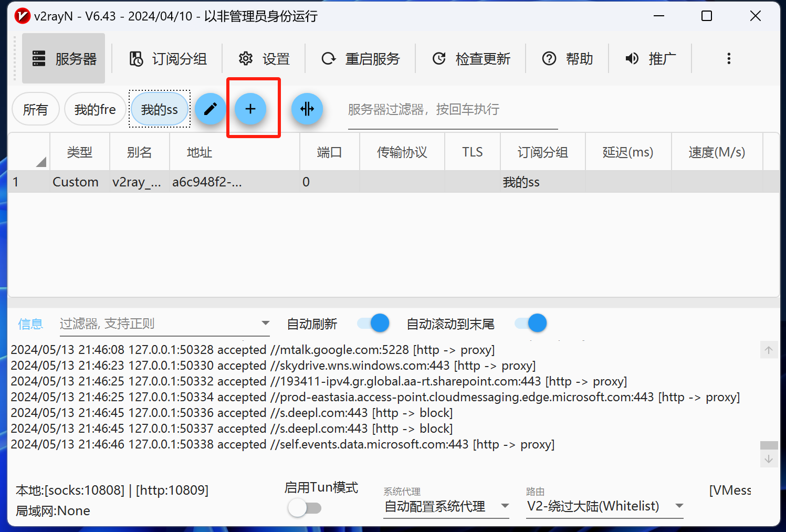Screen dimensions: 786x532
Task: Focus the 服务器过滤器 server filter field
Action: click(453, 110)
